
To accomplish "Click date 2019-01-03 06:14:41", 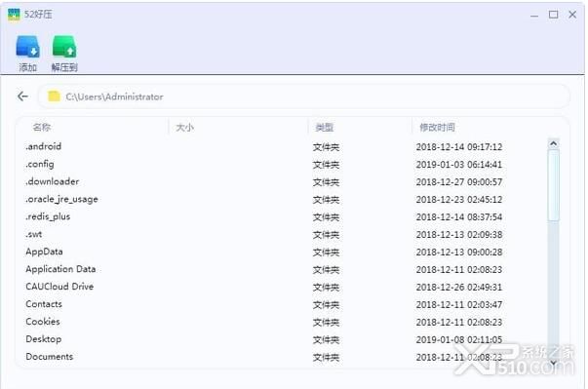I will (x=459, y=165).
